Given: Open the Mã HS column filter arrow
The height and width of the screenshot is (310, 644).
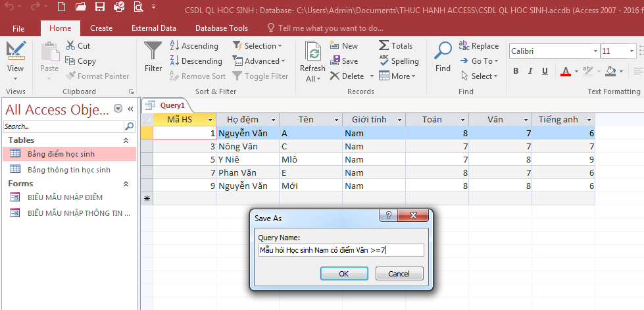Looking at the screenshot, I should tap(211, 120).
